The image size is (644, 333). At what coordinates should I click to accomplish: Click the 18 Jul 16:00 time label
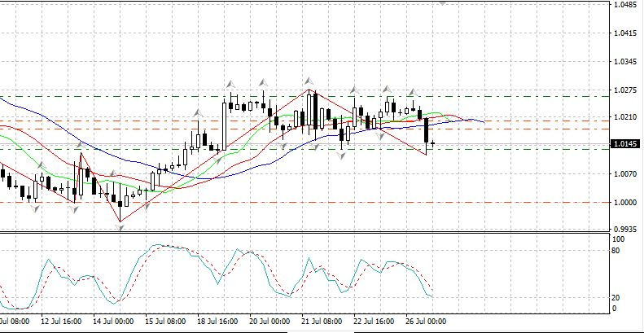(x=217, y=322)
